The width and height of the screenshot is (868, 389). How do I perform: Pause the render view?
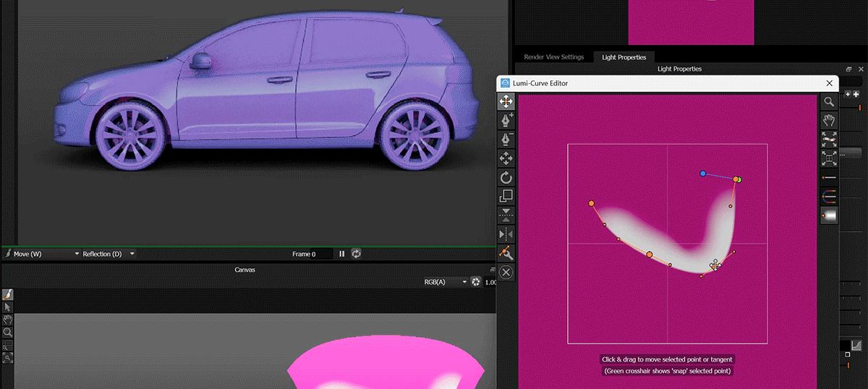coord(342,254)
